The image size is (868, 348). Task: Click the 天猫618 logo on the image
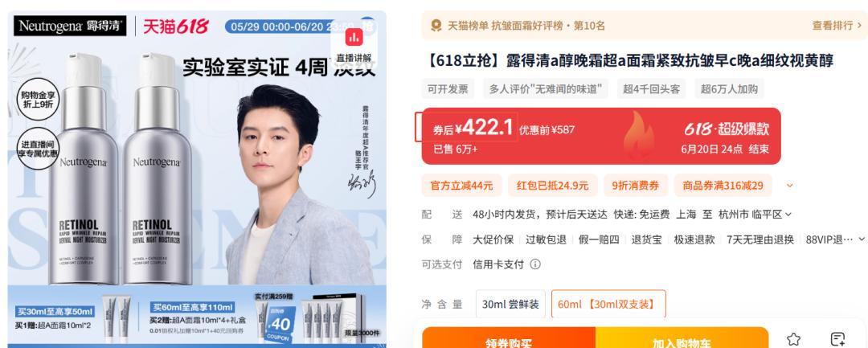coord(175,26)
